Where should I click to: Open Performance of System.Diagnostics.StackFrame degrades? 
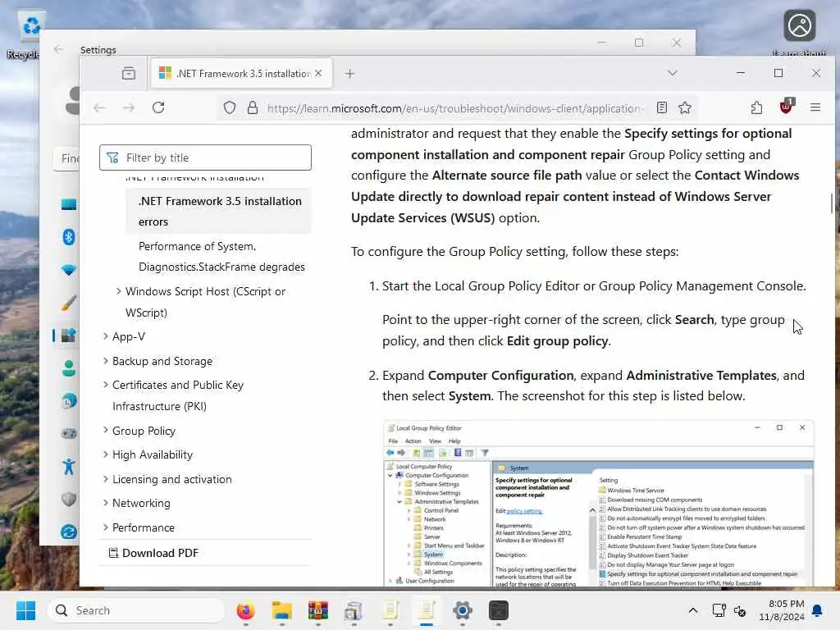tap(221, 257)
